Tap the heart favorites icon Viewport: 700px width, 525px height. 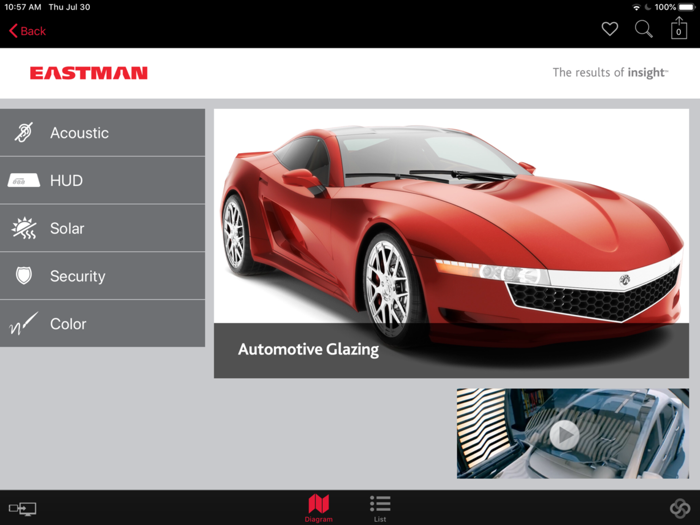click(609, 30)
